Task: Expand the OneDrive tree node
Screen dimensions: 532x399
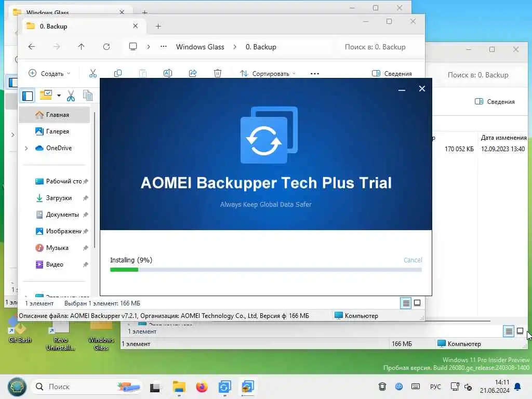Action: click(26, 148)
